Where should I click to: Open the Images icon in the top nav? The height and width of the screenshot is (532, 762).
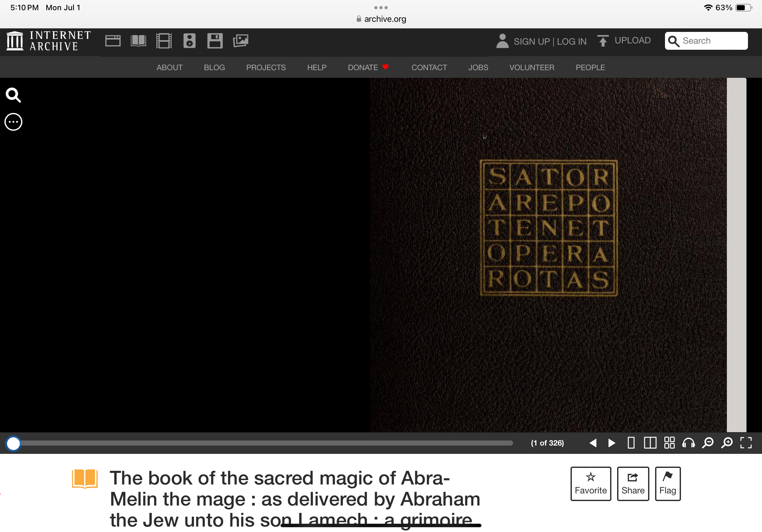pos(241,41)
